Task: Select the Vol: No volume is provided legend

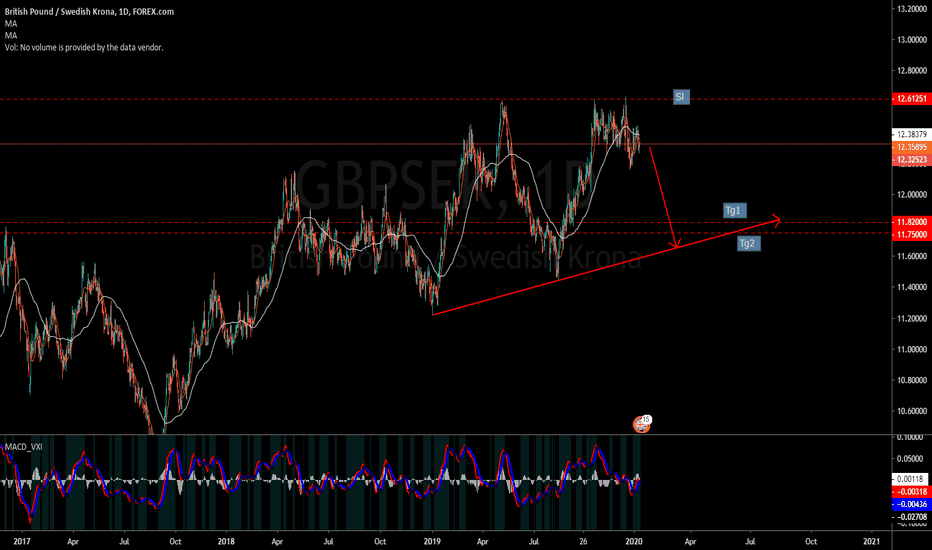Action: point(84,48)
